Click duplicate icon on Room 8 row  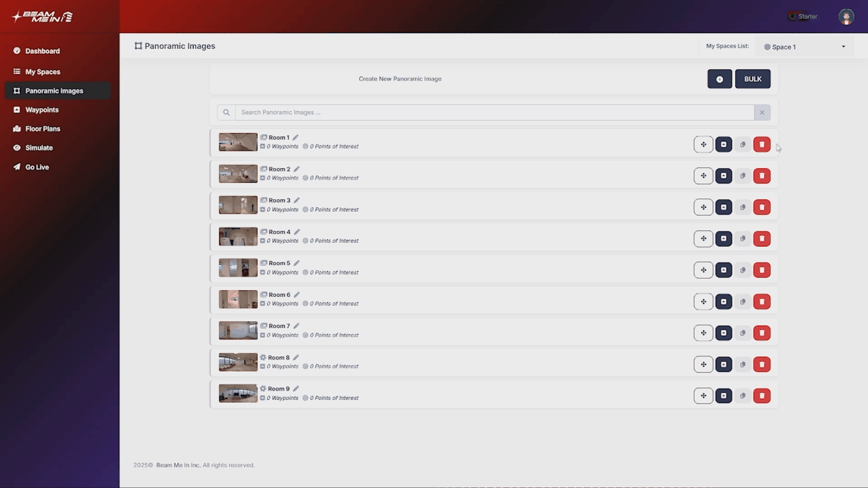(743, 364)
